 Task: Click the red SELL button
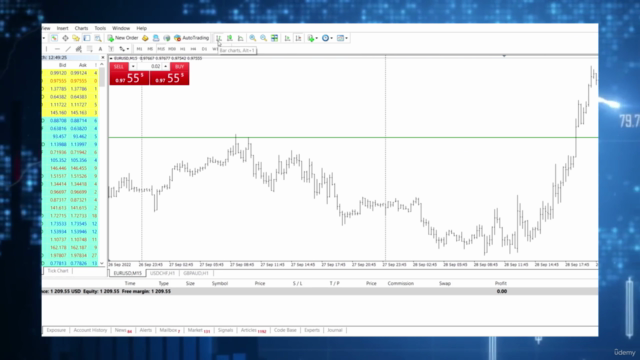tap(119, 67)
